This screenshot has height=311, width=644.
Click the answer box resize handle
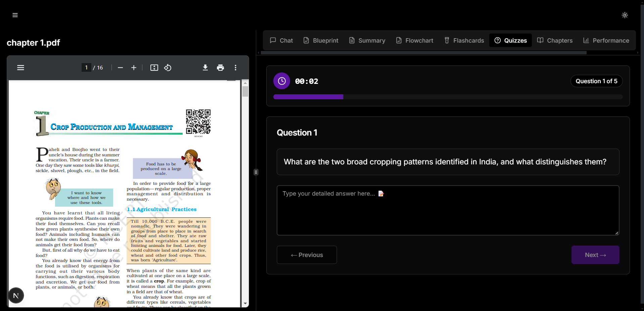tap(617, 233)
